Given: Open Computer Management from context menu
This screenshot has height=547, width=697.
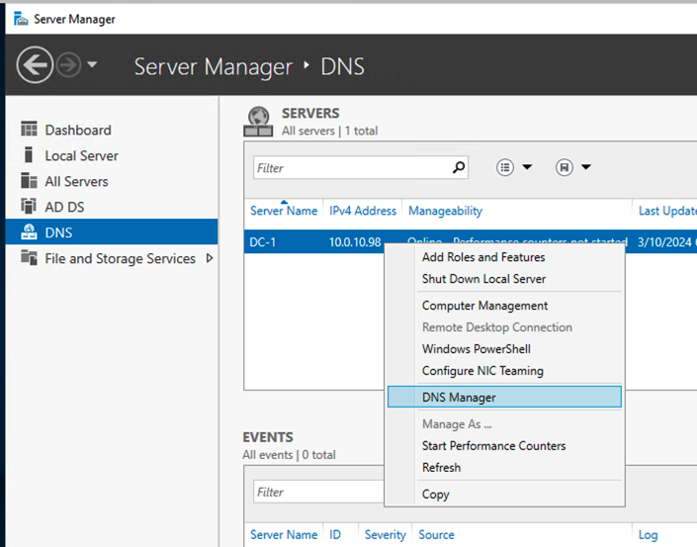Looking at the screenshot, I should pyautogui.click(x=484, y=306).
